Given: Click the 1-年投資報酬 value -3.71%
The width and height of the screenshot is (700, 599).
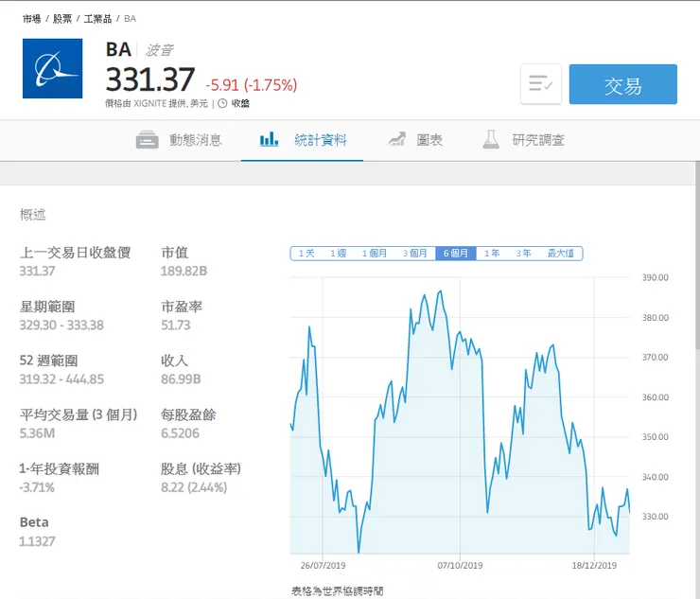Looking at the screenshot, I should (37, 487).
